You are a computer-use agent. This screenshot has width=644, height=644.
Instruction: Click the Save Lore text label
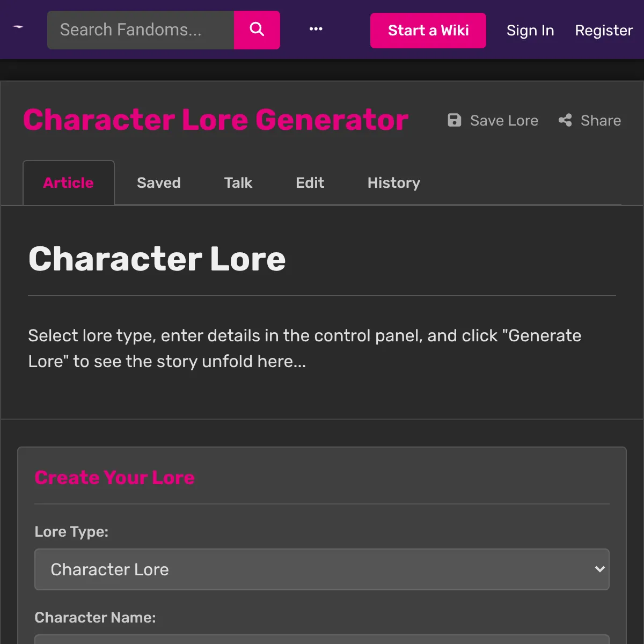tap(504, 120)
